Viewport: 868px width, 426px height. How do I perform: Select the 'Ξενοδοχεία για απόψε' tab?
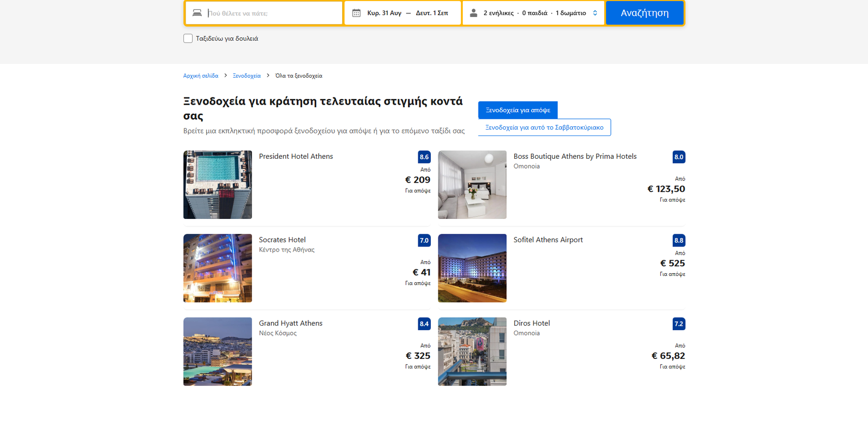(518, 110)
